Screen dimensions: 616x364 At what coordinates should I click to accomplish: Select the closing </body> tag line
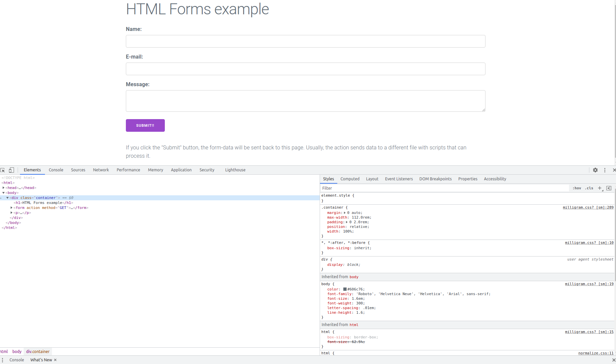[13, 223]
